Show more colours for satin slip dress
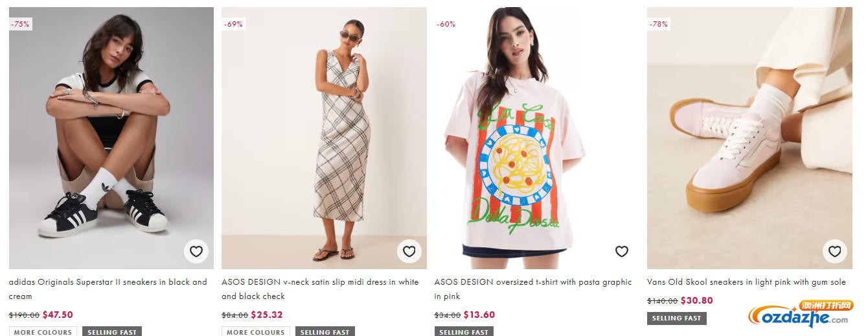This screenshot has height=336, width=868. [x=255, y=331]
